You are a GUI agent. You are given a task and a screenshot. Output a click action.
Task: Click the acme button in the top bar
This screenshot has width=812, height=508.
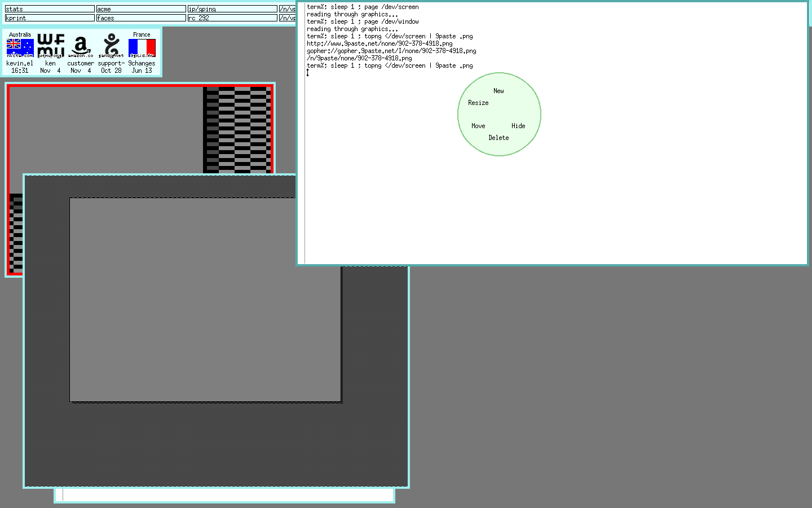coord(141,9)
